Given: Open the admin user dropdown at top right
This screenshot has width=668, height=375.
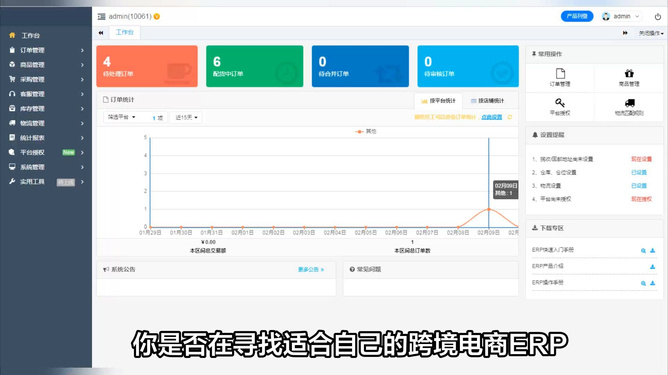Looking at the screenshot, I should click(x=621, y=16).
